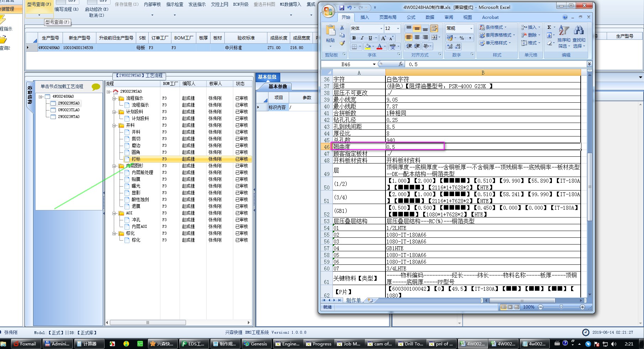Click the insert function fx icon
The image size is (644, 349).
coord(401,64)
